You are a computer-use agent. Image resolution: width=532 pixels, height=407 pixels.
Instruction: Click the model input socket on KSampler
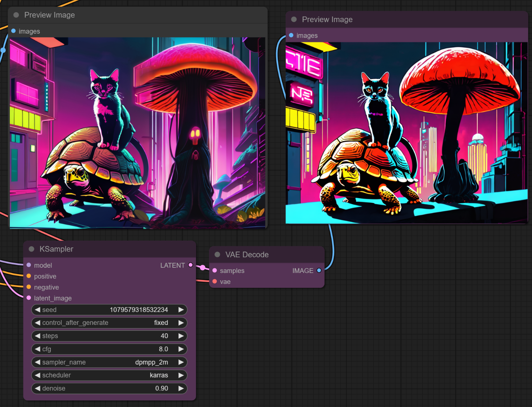coord(29,265)
